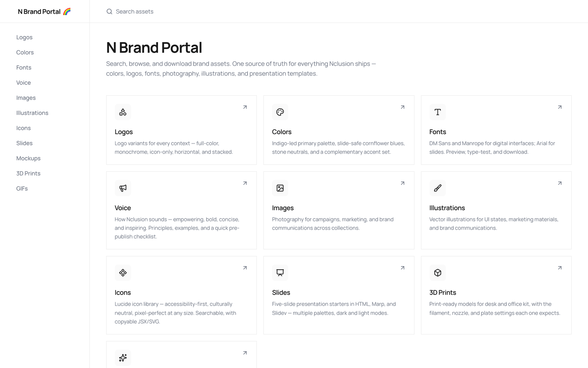The width and height of the screenshot is (588, 368).
Task: Select Voice in the sidebar
Action: point(24,83)
